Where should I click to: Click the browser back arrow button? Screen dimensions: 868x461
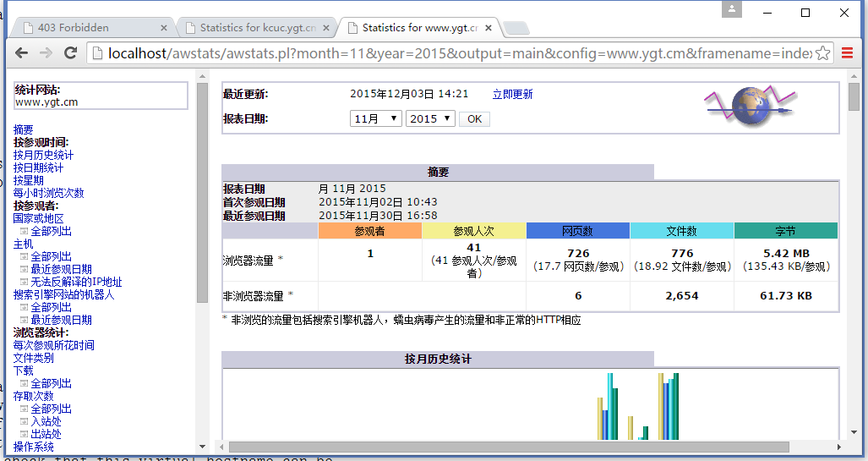click(22, 53)
